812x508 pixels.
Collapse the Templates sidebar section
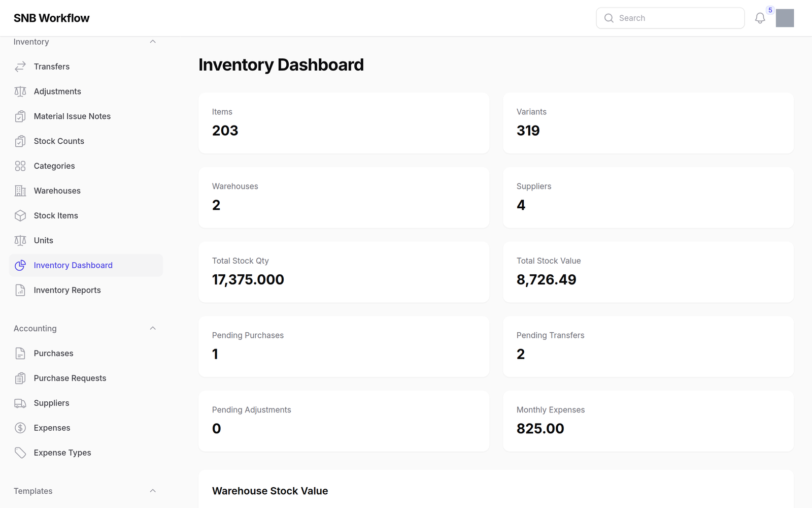pos(153,491)
